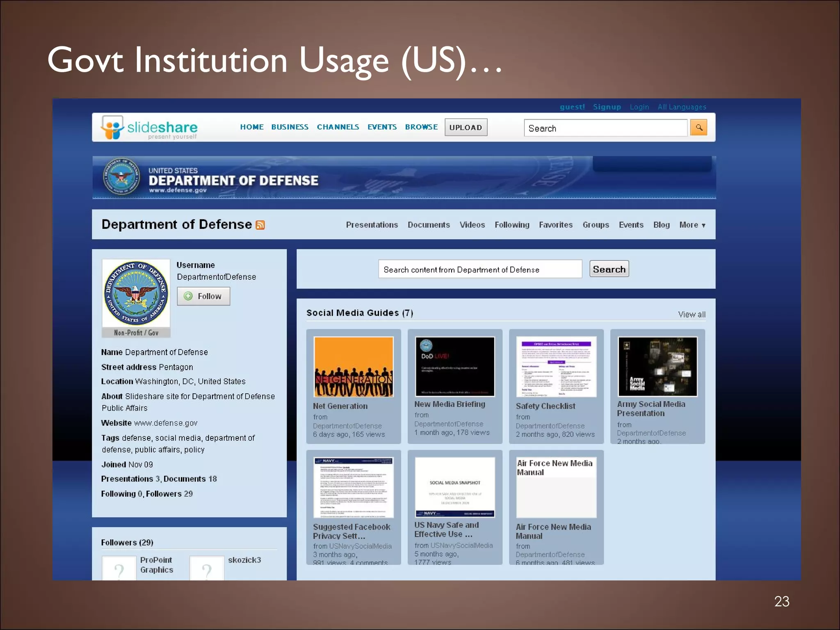Click the Department of Defense seal avatar
The width and height of the screenshot is (840, 630).
(136, 293)
